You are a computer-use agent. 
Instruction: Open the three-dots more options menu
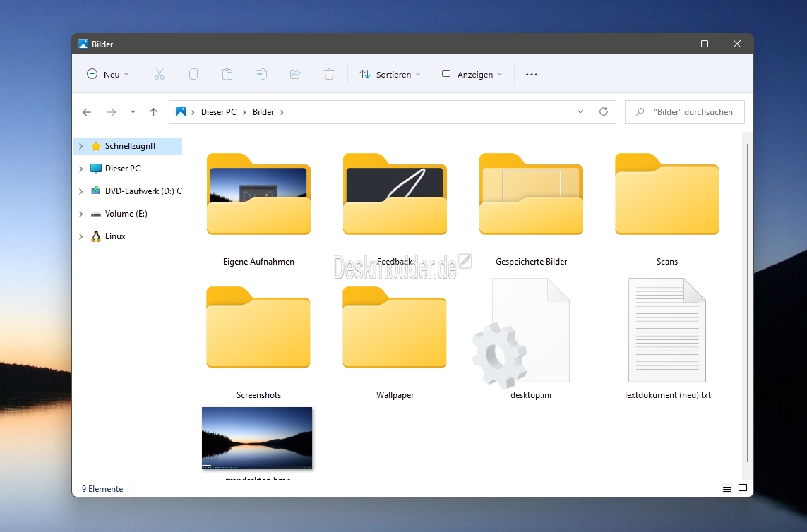[x=532, y=75]
